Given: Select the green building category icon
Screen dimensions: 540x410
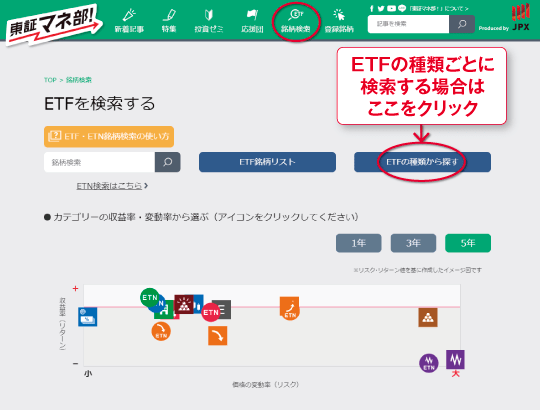Looking at the screenshot, I should tap(165, 311).
